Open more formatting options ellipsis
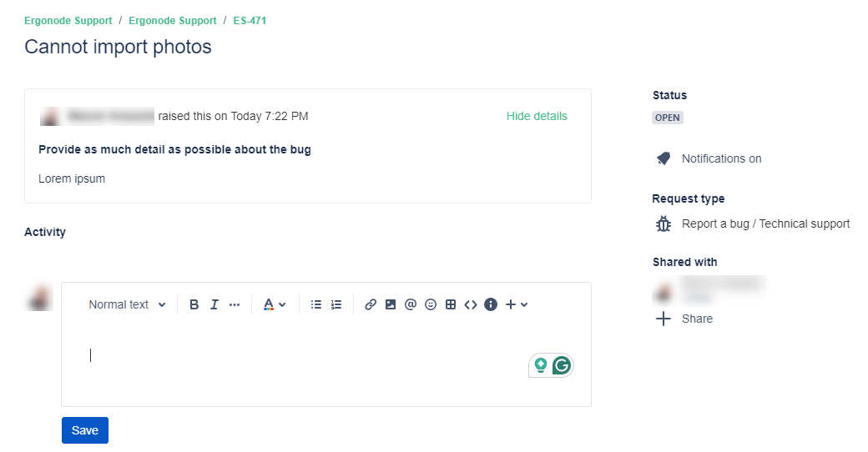This screenshot has width=868, height=452. point(235,305)
